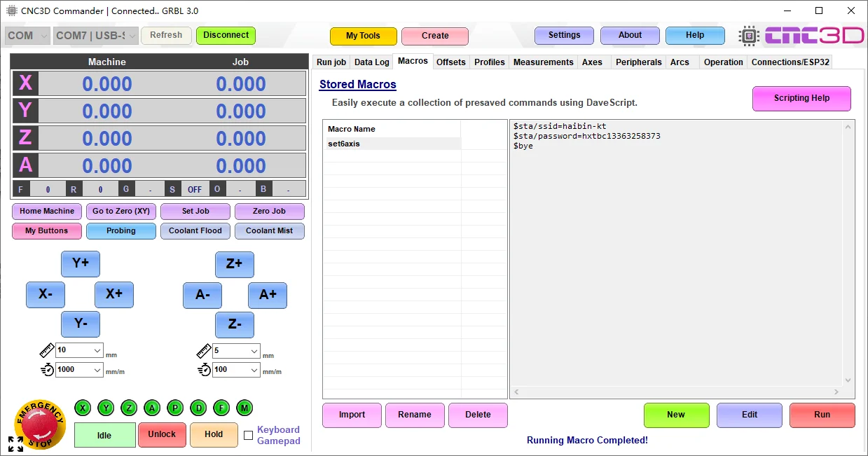The width and height of the screenshot is (868, 456).
Task: Click the Disconnect button
Action: pyautogui.click(x=226, y=35)
